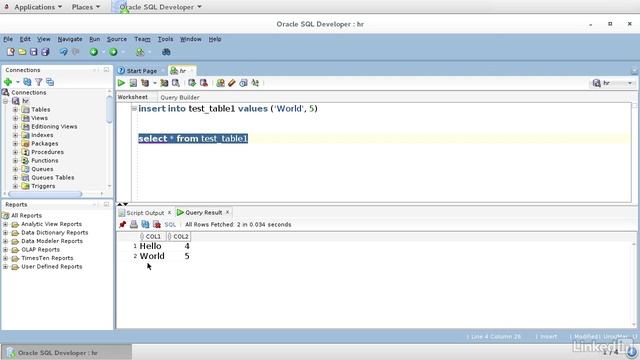Click the insert statement line in the worksheet
640x360 pixels.
[228, 109]
